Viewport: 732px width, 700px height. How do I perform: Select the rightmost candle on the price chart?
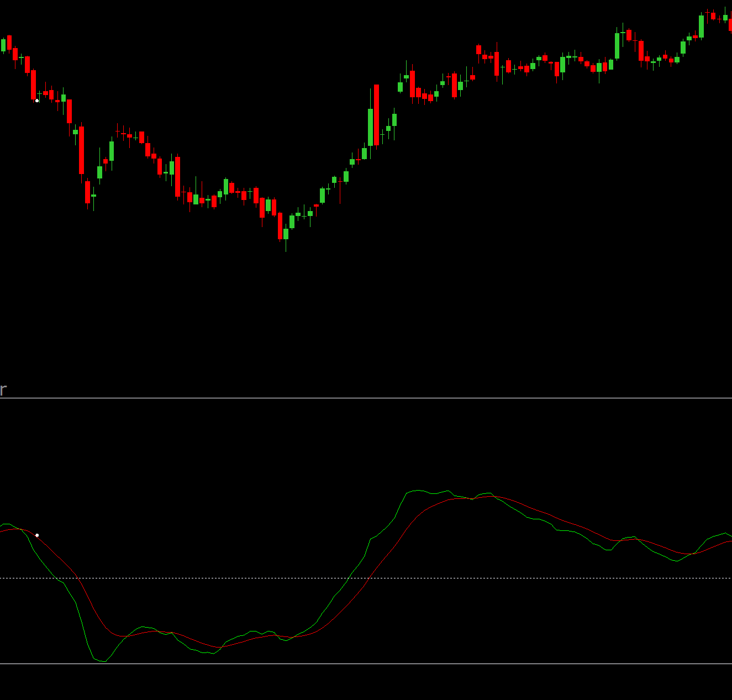(730, 24)
